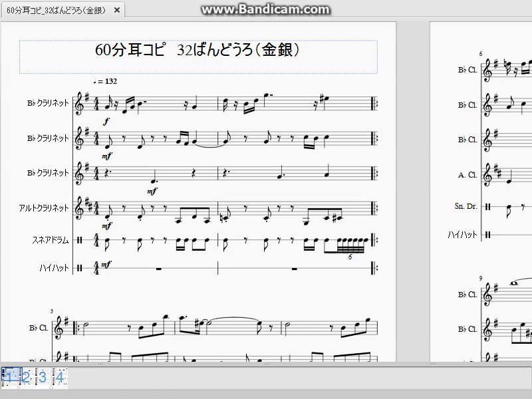
Task: Select the alto clarinet 4/4 time signature
Action: [x=96, y=208]
